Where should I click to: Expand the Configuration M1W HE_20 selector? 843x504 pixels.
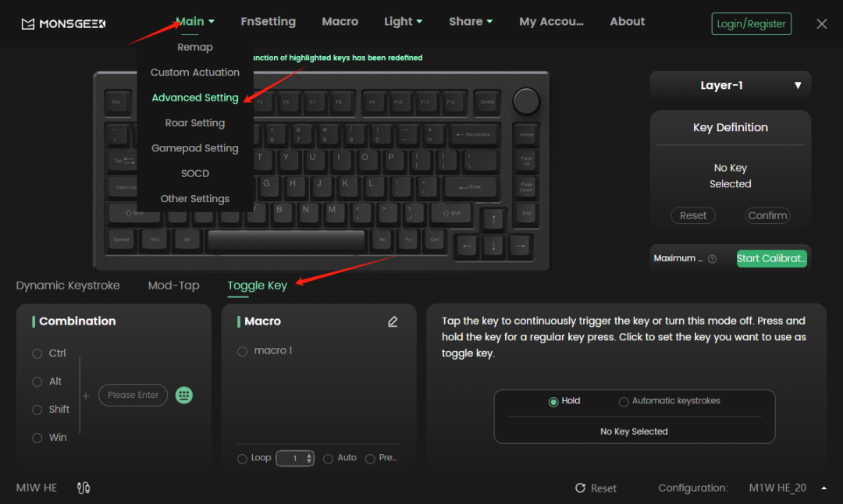tap(823, 488)
